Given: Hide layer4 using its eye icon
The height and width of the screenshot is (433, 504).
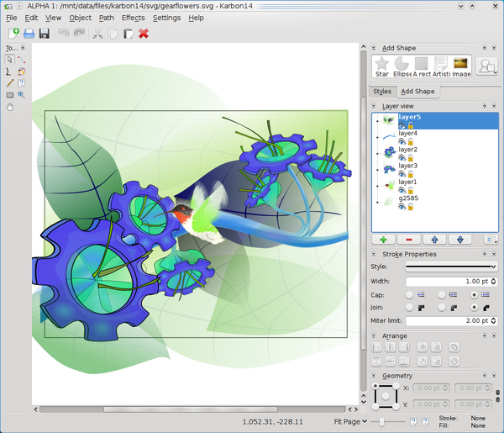Looking at the screenshot, I should pos(402,141).
